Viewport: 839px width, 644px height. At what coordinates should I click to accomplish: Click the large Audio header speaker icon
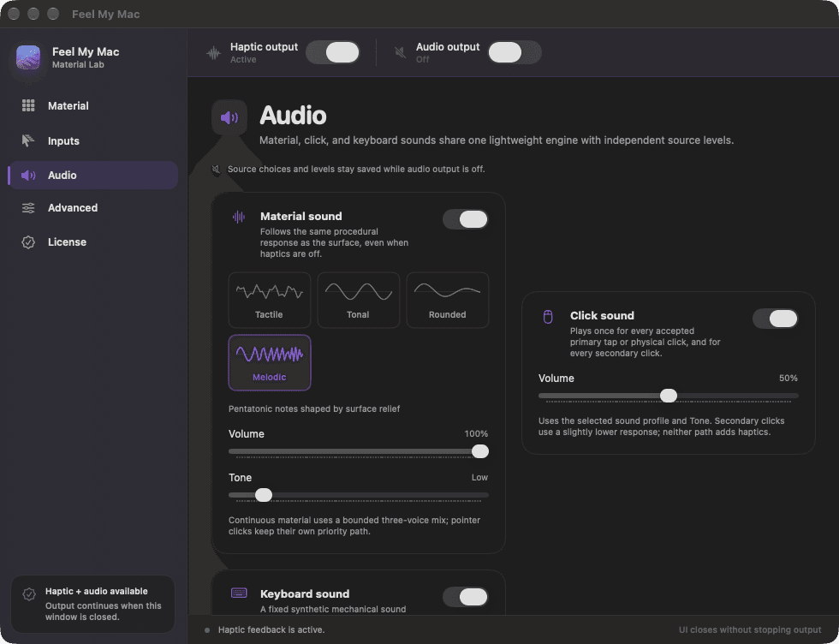(229, 117)
